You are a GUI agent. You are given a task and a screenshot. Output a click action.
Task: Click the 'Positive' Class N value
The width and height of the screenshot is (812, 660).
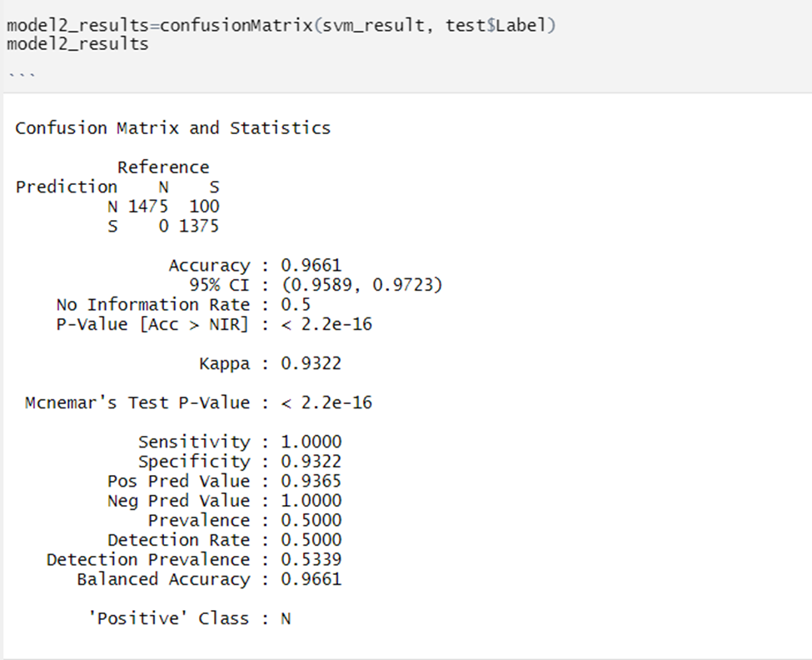286,618
